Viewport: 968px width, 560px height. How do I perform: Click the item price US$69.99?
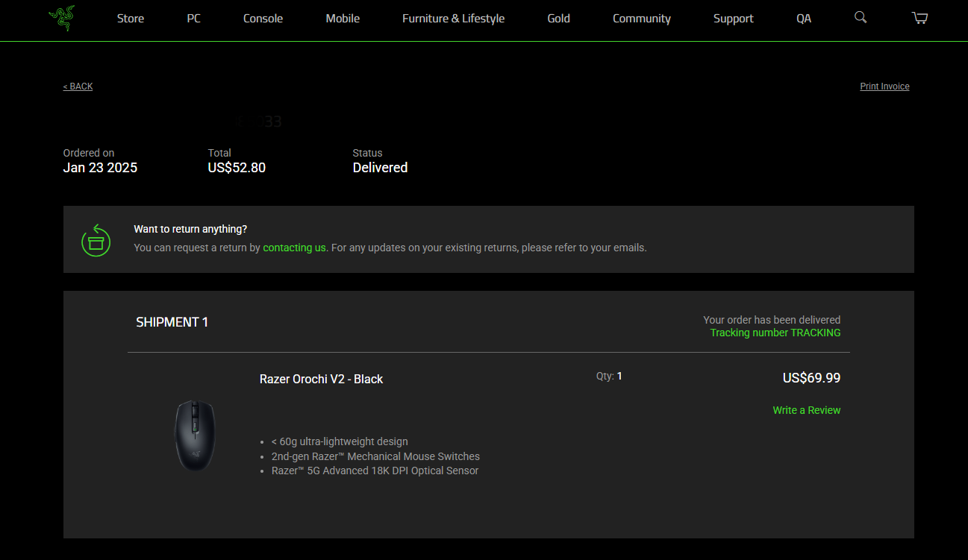pyautogui.click(x=811, y=378)
